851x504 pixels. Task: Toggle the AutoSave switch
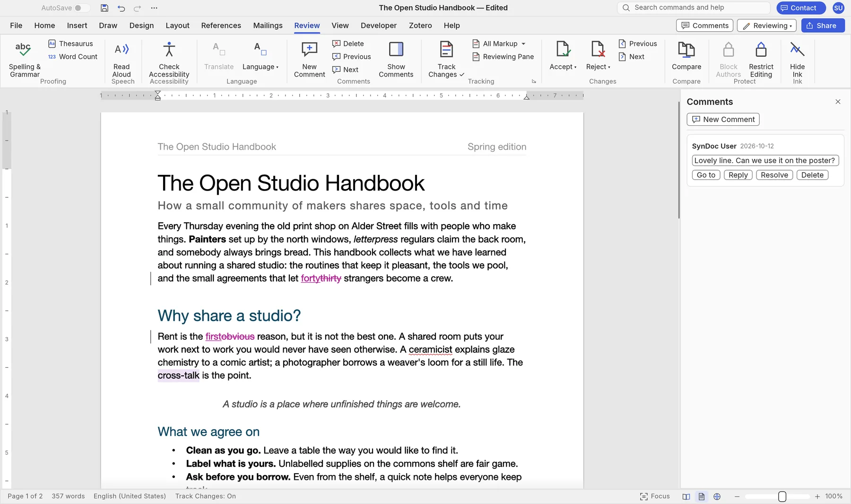(x=82, y=8)
